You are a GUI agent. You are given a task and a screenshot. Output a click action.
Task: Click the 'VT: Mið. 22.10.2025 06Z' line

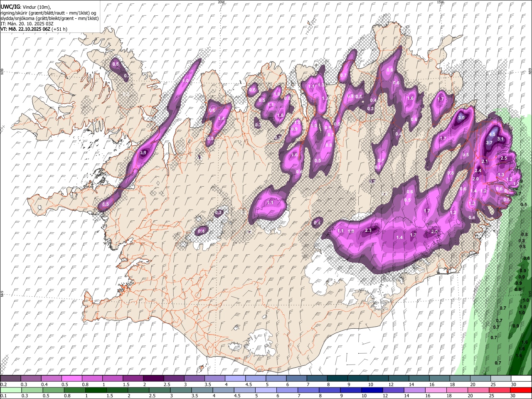pyautogui.click(x=26, y=29)
